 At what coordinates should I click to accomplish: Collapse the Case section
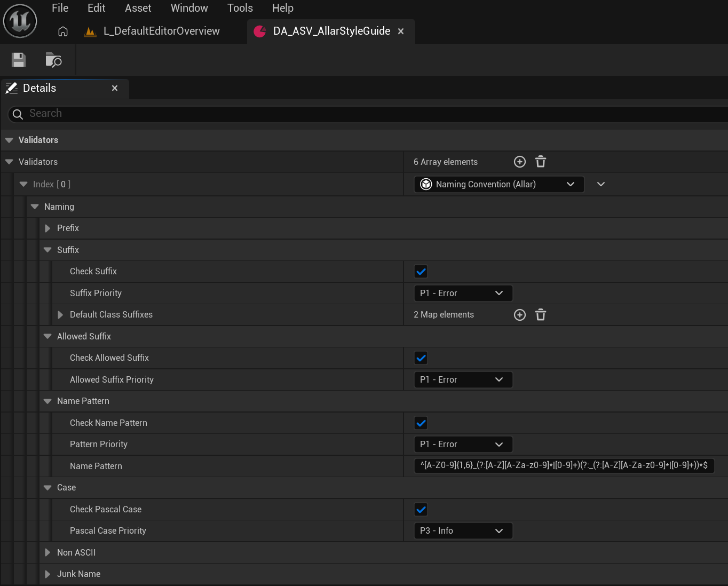[x=48, y=488]
